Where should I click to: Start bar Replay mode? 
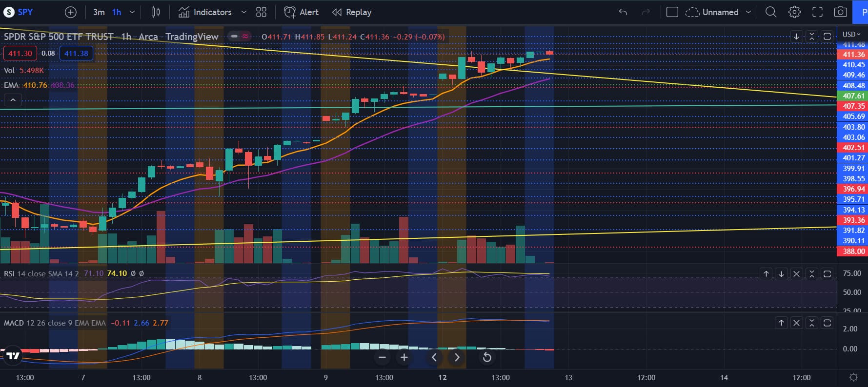(x=352, y=12)
